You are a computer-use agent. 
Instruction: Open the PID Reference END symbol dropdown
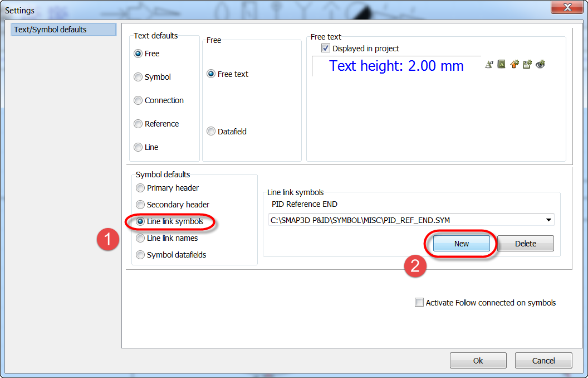(547, 220)
